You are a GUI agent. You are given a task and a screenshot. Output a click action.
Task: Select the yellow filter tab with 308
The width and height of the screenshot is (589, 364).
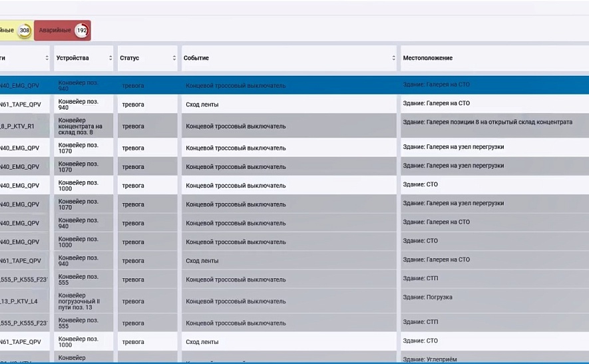click(17, 31)
